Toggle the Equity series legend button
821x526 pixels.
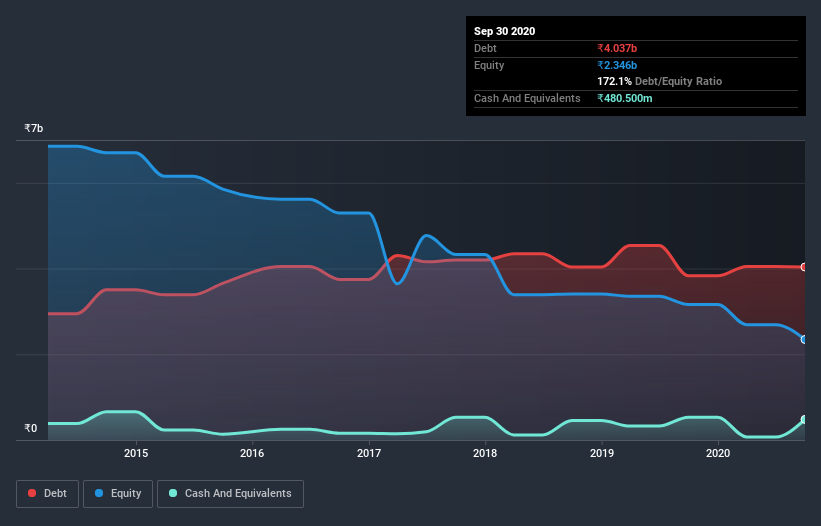[118, 494]
